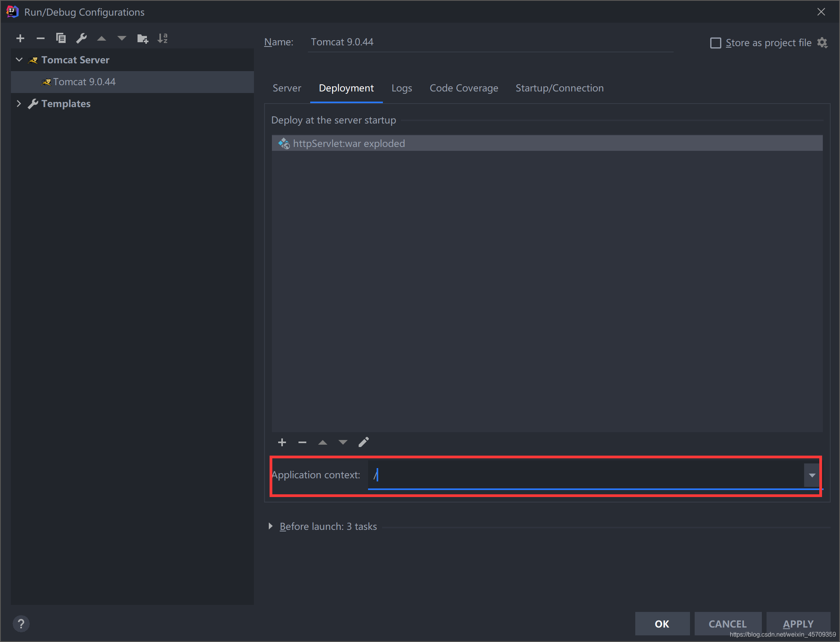
Task: Open the Logs tab
Action: point(402,88)
